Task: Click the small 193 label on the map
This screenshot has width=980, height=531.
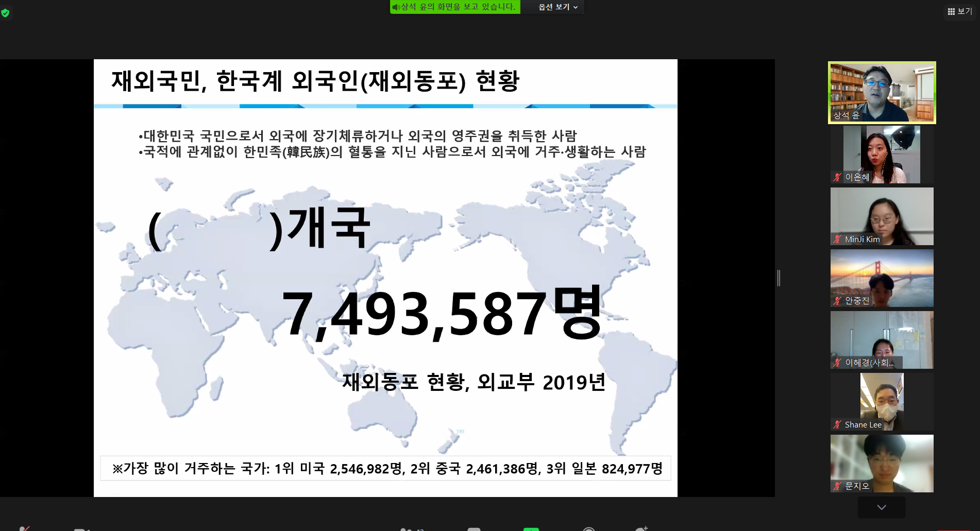Action: (x=460, y=432)
